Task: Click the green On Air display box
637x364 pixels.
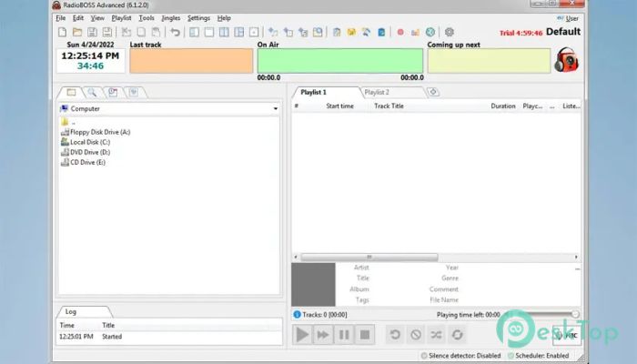Action: (340, 61)
